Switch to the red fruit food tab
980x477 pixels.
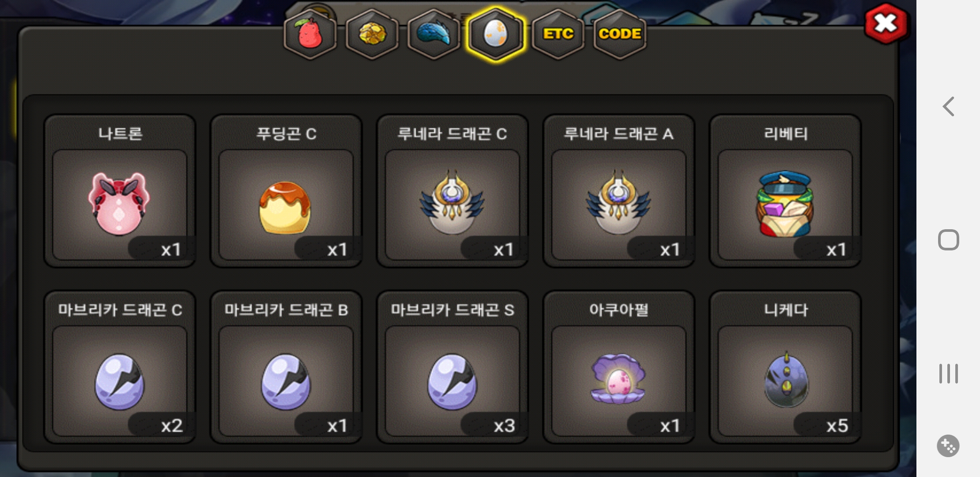310,34
